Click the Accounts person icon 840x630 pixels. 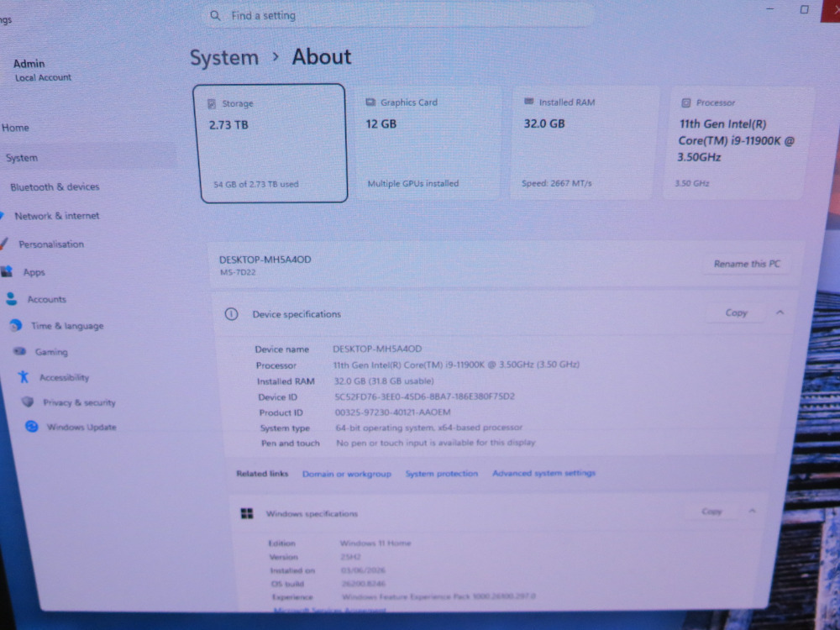point(11,298)
